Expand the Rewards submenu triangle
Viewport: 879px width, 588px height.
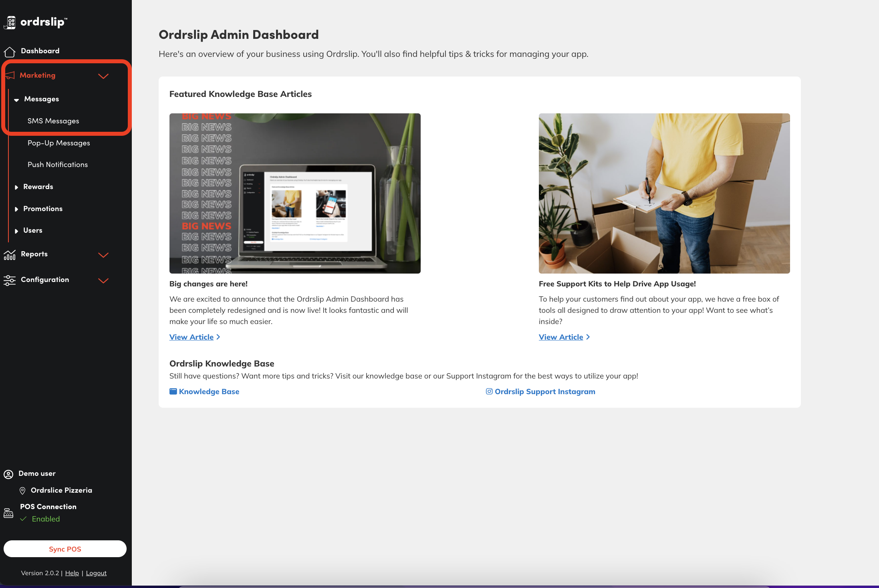coord(16,187)
